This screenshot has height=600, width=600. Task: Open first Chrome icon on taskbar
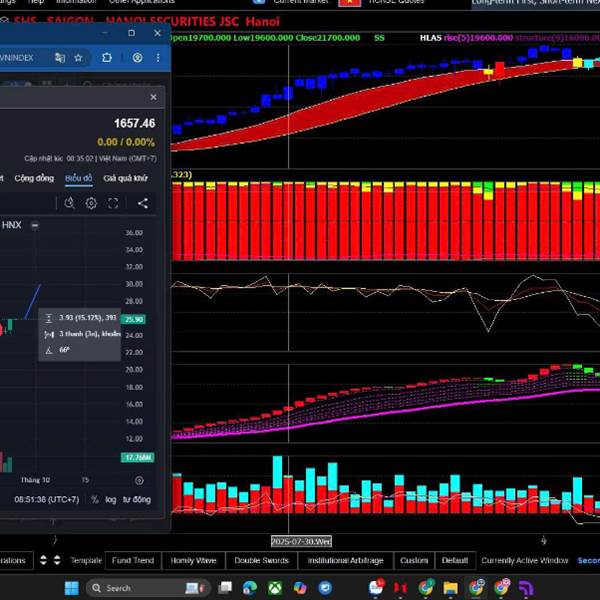(426, 588)
